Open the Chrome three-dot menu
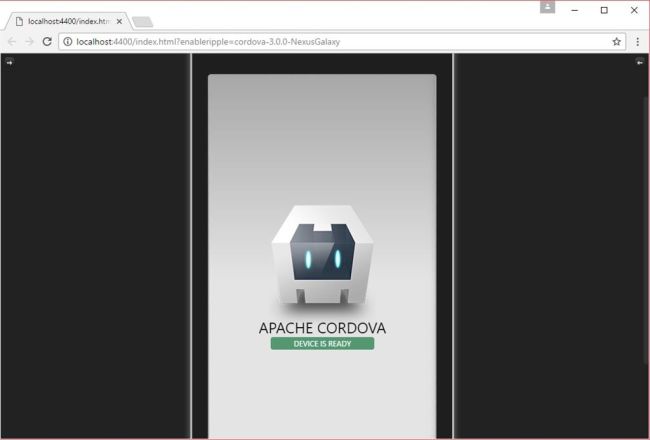Viewport: 650px width, 440px height. (x=638, y=41)
